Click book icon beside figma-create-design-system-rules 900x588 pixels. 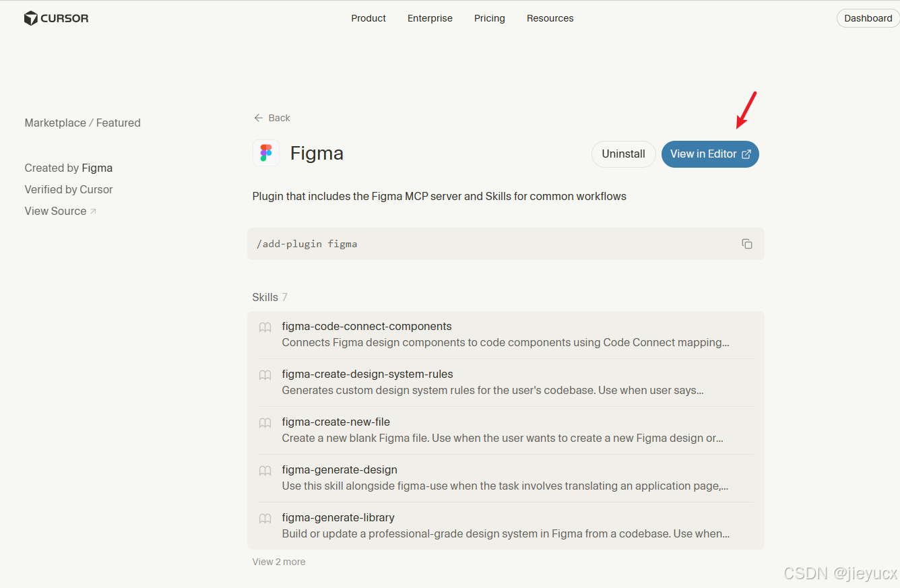(x=265, y=375)
